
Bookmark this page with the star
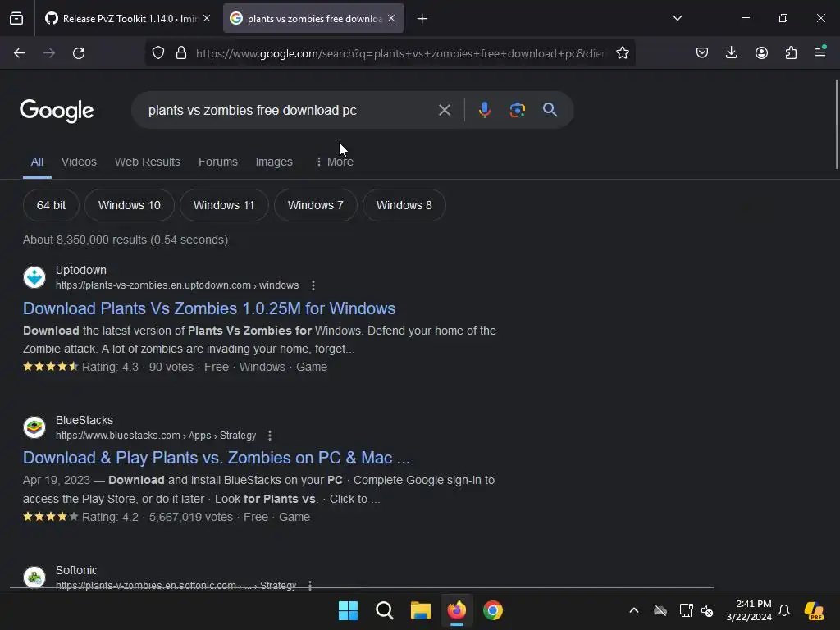pos(622,53)
